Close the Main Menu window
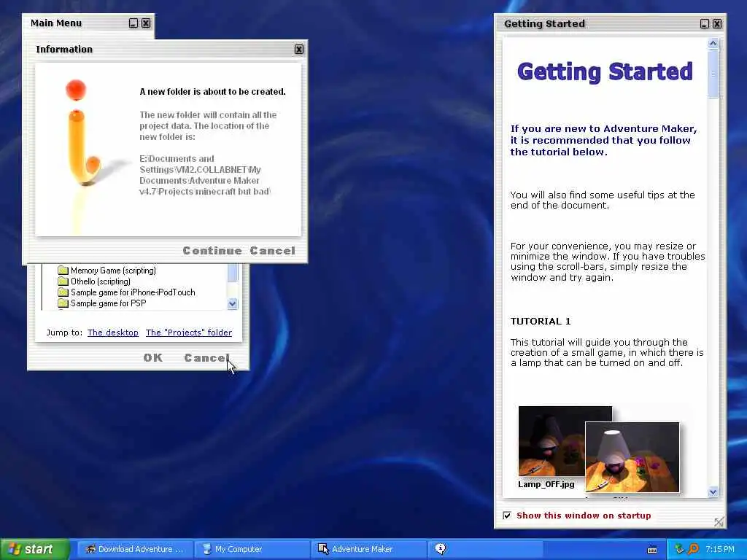Viewport: 747px width, 560px height. [146, 23]
